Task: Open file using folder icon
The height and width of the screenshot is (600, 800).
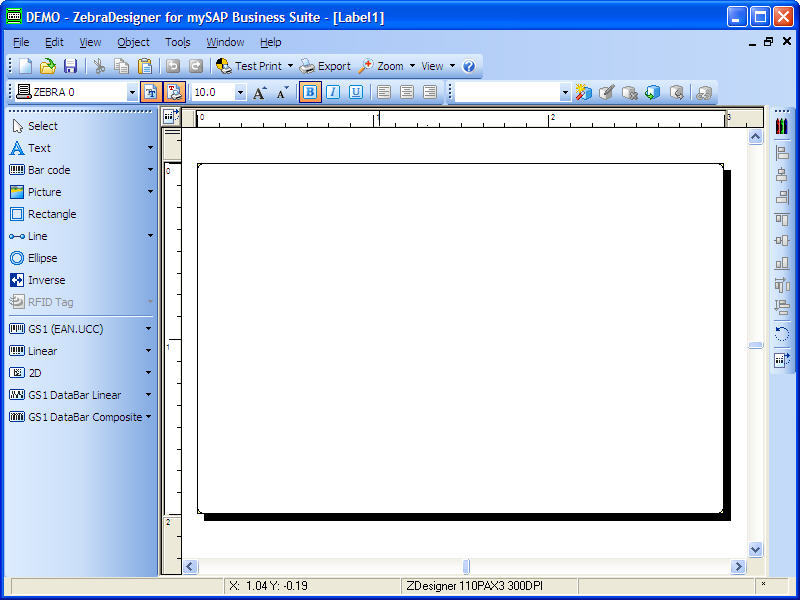Action: click(47, 66)
